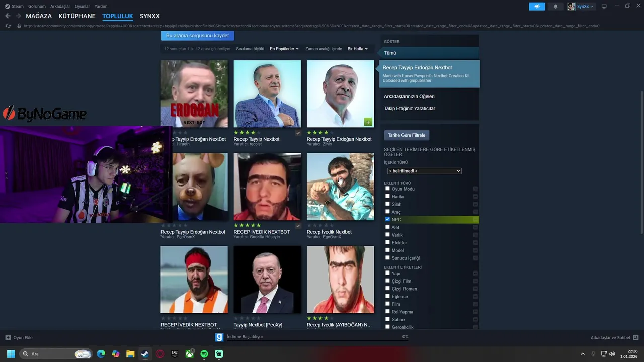This screenshot has width=644, height=362.
Task: Open the Bir Hafta time range dropdown
Action: click(357, 49)
